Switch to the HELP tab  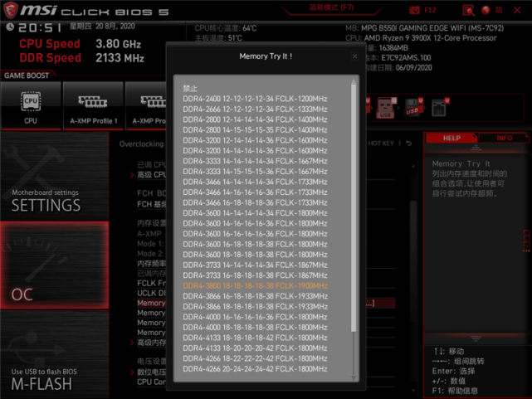451,139
